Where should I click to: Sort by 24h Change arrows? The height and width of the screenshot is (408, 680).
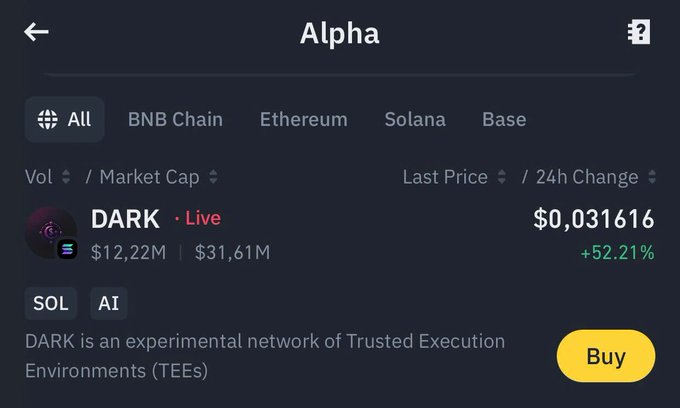652,178
